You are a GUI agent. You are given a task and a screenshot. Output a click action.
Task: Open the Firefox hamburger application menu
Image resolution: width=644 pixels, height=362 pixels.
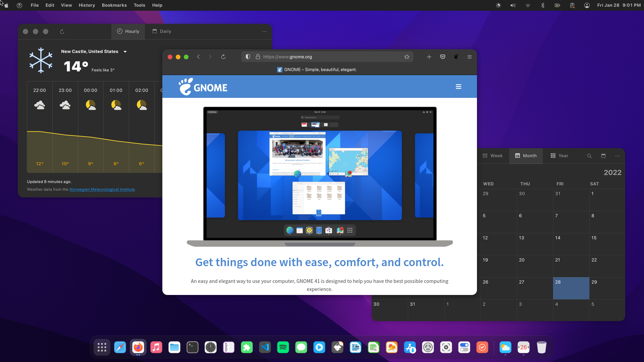[470, 57]
